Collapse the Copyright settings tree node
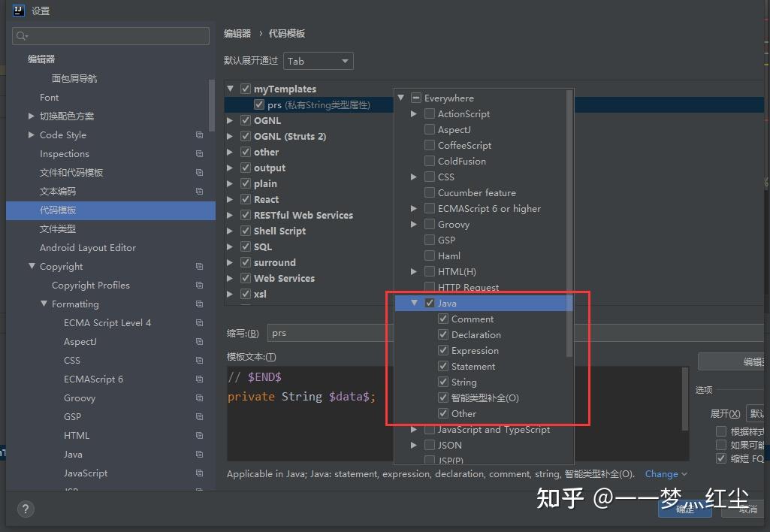770x532 pixels. [32, 266]
